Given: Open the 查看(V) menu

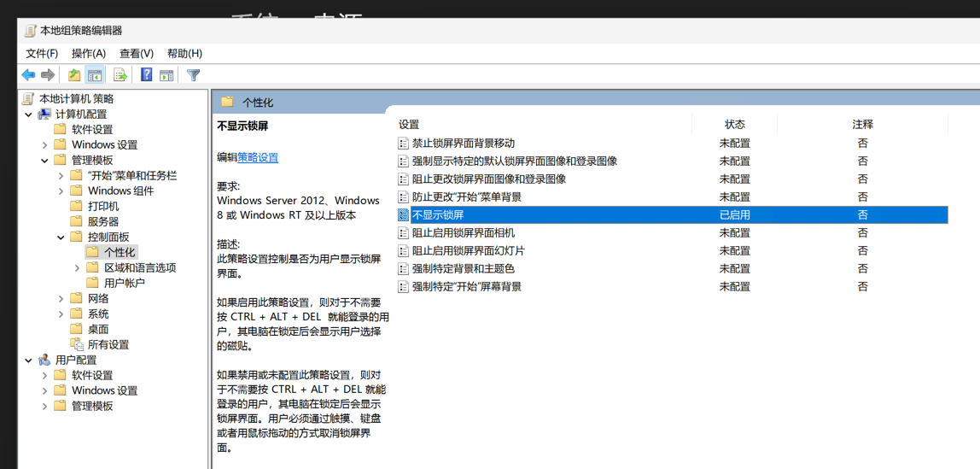Looking at the screenshot, I should [137, 53].
